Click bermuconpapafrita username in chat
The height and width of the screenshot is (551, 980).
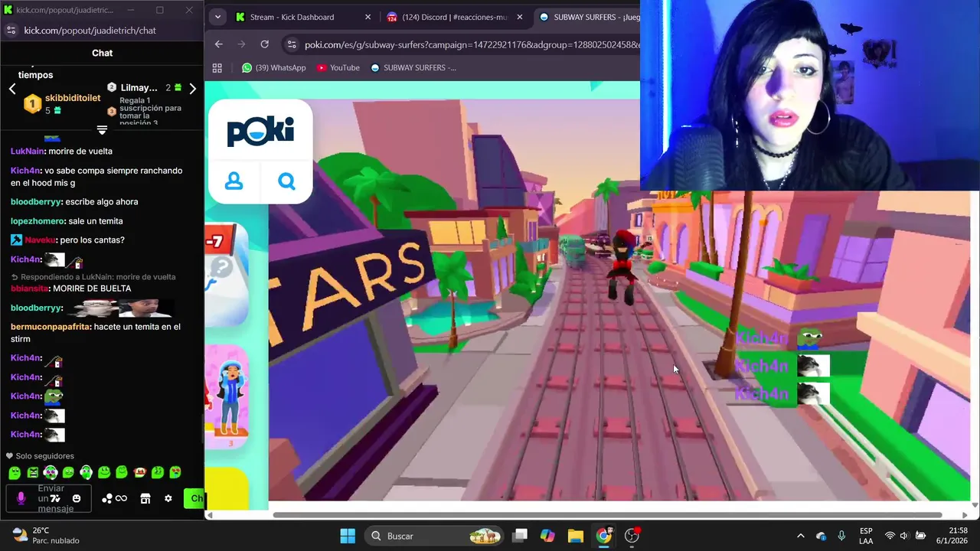[x=51, y=327]
